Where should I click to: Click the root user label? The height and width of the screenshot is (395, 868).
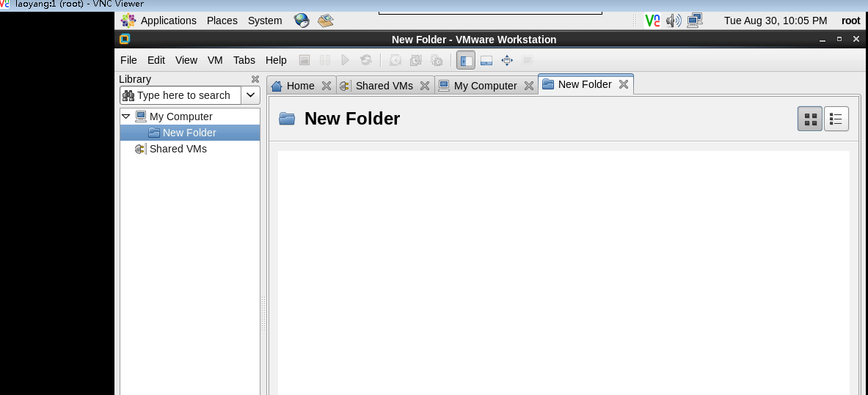(851, 21)
